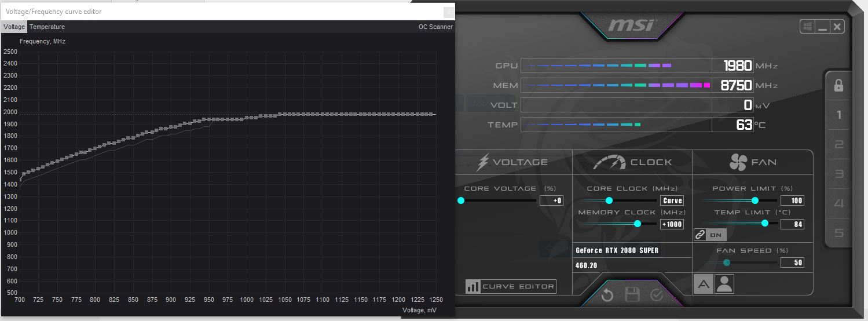Select profile slot 5
This screenshot has width=868, height=321.
[838, 233]
